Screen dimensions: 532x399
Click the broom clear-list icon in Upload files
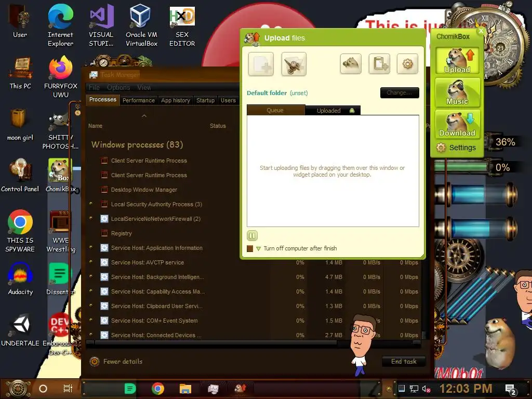[x=294, y=64]
